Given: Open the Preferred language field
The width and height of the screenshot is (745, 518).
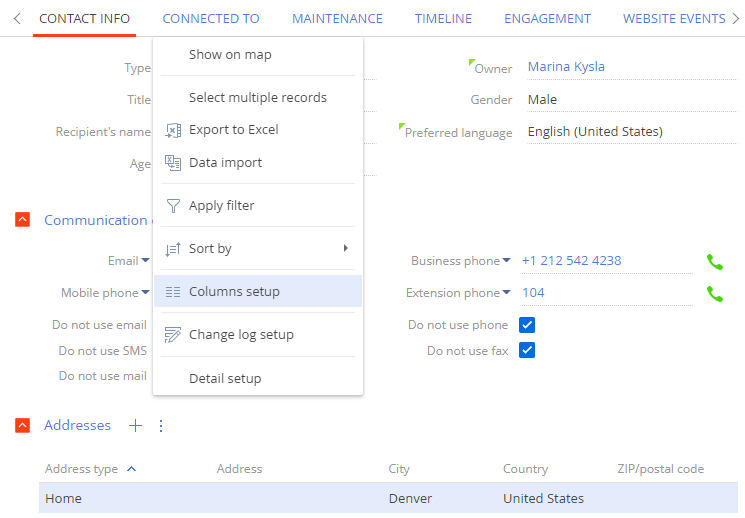Looking at the screenshot, I should pos(632,132).
